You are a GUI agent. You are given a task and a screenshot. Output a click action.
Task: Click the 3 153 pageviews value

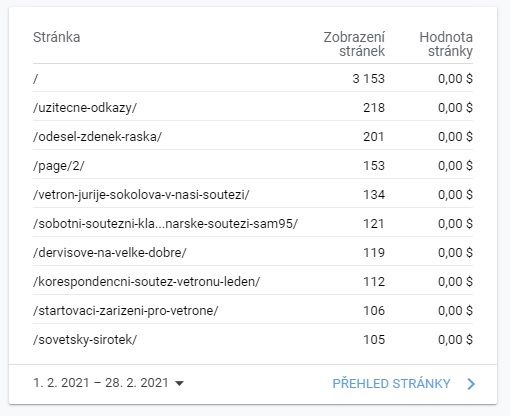tap(369, 79)
